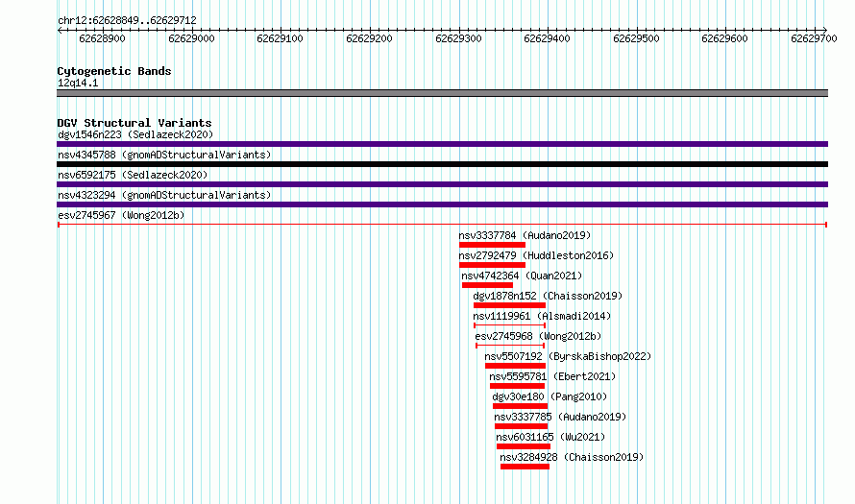Image resolution: width=855 pixels, height=504 pixels.
Task: Click the red bar under dgv30e180
Action: tap(520, 406)
